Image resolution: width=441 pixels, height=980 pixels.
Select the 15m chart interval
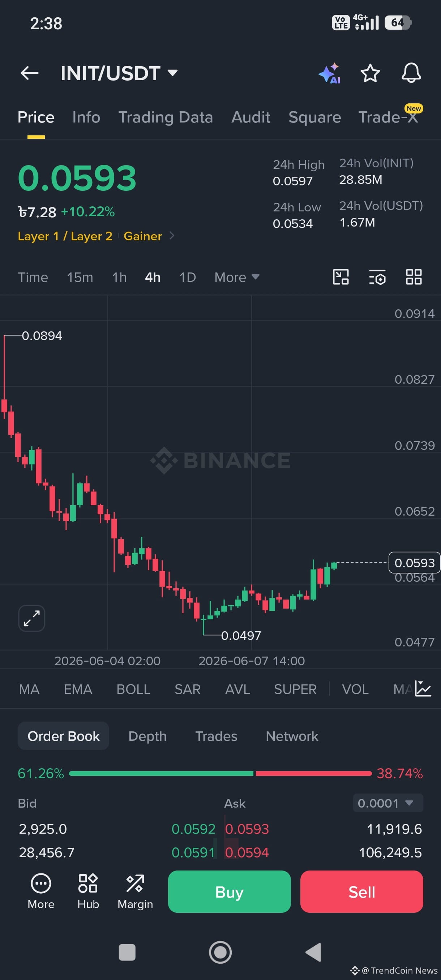pos(80,277)
